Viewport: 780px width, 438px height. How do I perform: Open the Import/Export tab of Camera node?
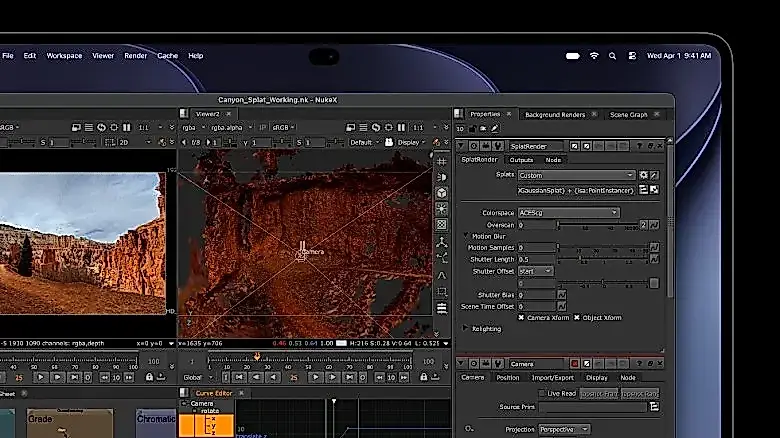553,378
